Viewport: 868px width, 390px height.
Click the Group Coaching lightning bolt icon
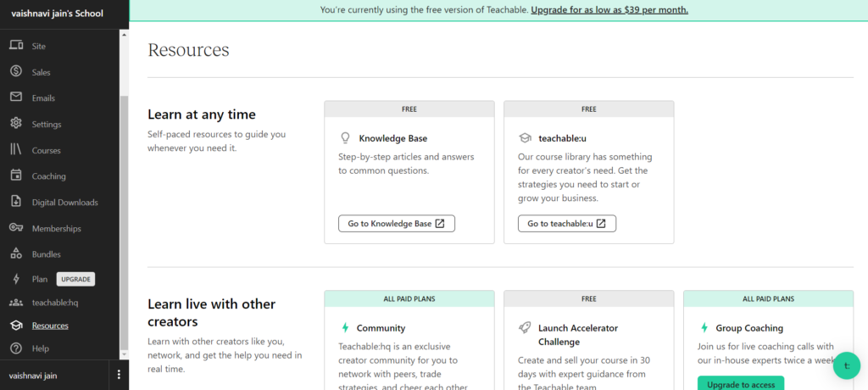point(704,328)
